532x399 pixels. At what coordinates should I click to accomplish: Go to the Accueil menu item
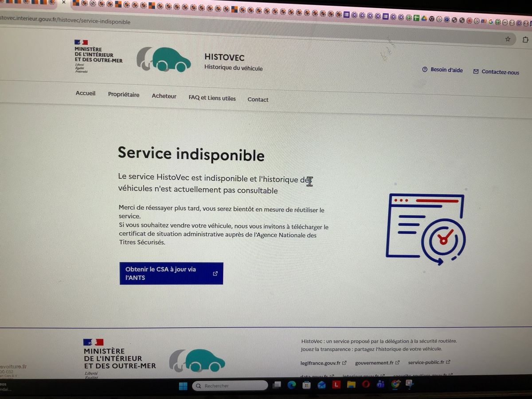click(86, 93)
